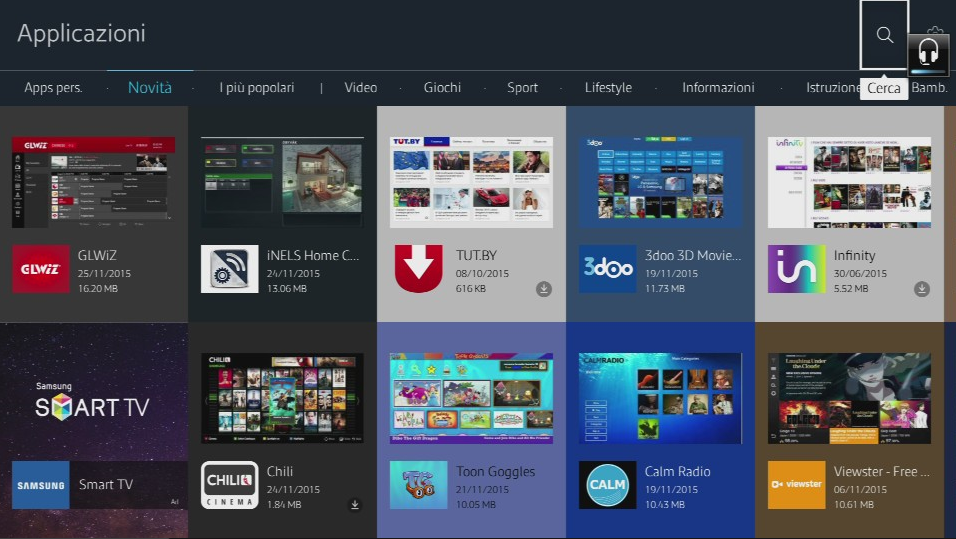Click the download icon on Infinity

point(922,289)
